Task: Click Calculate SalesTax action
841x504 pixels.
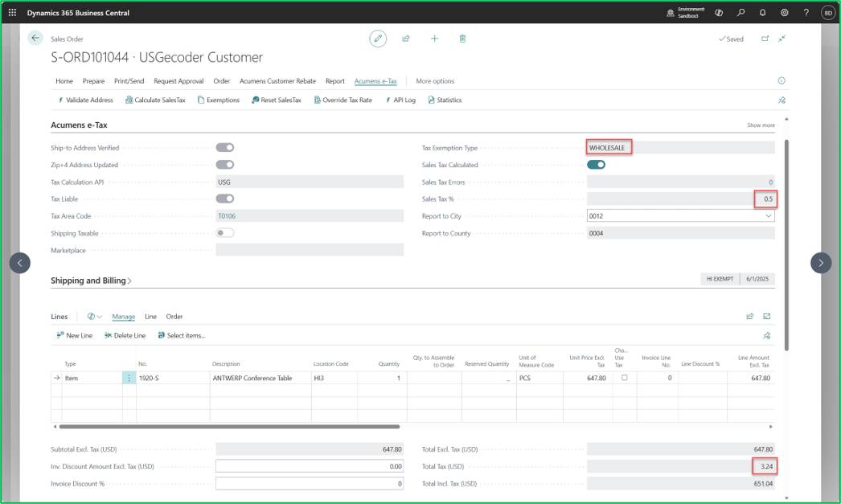Action: pos(155,100)
